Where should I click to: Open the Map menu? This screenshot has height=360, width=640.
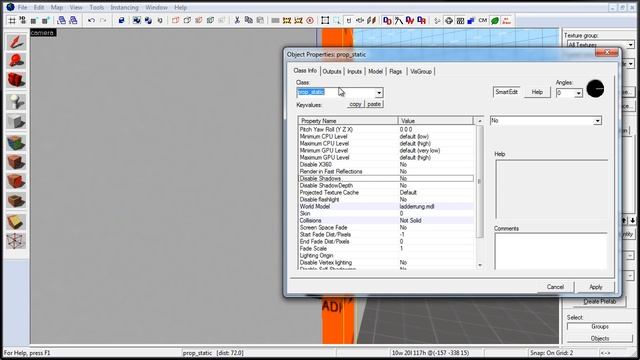pyautogui.click(x=57, y=7)
